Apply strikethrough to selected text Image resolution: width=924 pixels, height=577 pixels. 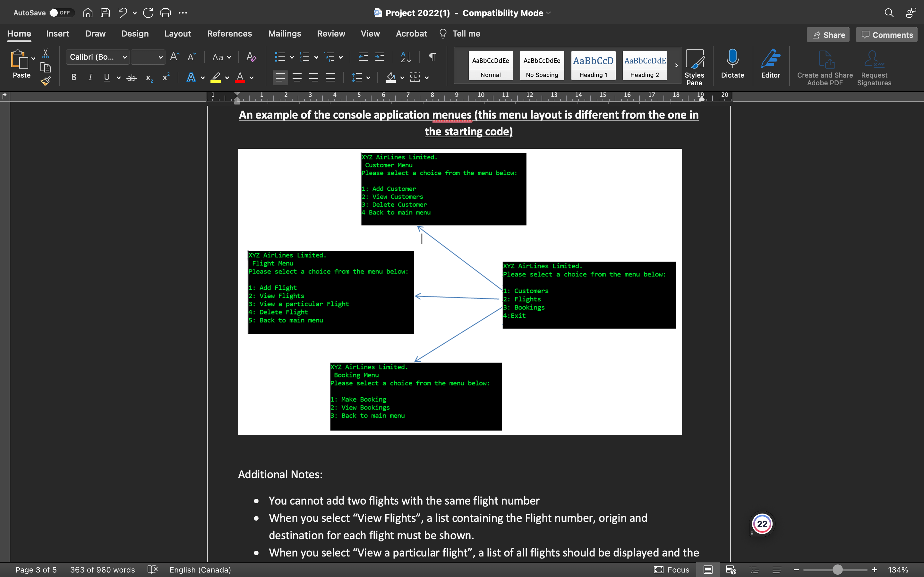[131, 77]
